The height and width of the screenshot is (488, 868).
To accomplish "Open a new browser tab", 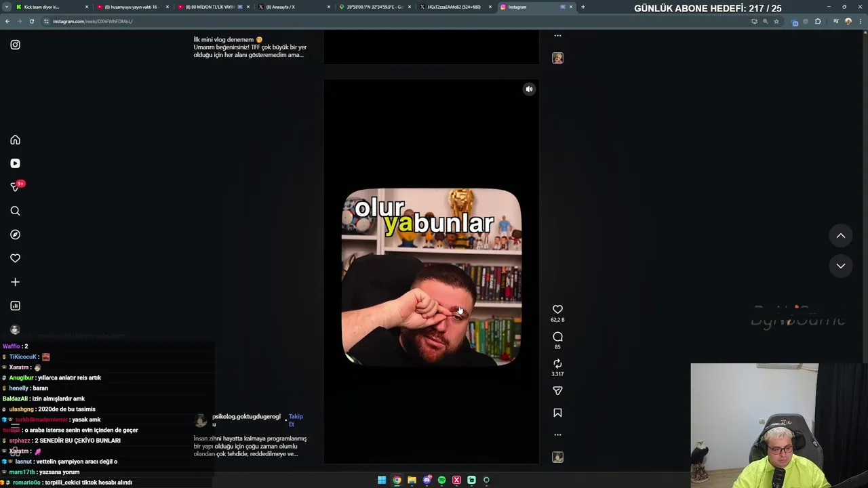I will point(583,7).
